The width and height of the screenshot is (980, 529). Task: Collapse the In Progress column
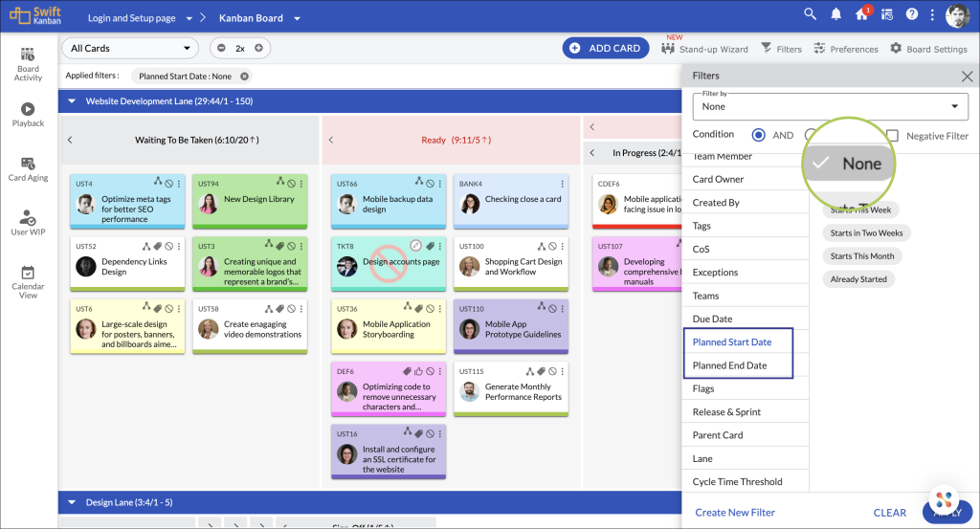(592, 152)
